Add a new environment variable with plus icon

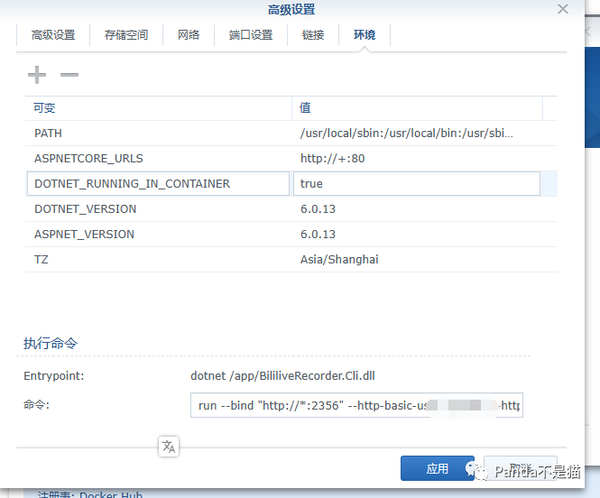click(x=37, y=75)
